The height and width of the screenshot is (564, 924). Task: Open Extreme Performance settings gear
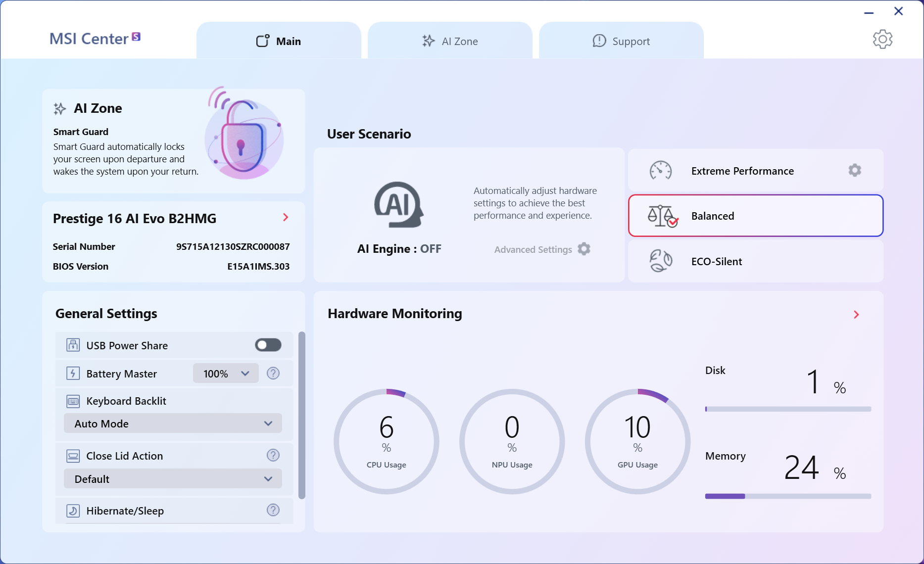pos(855,170)
